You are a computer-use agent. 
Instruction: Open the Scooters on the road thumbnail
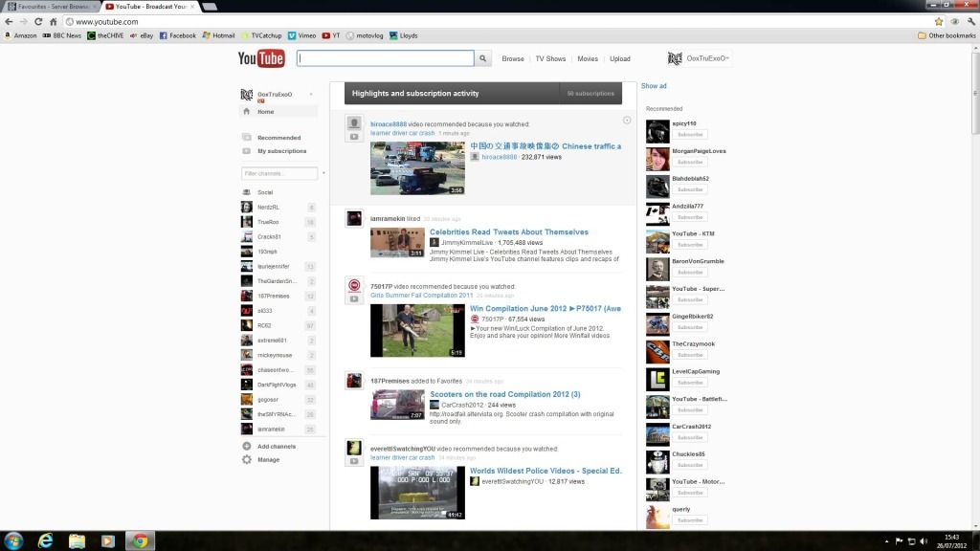tap(397, 405)
